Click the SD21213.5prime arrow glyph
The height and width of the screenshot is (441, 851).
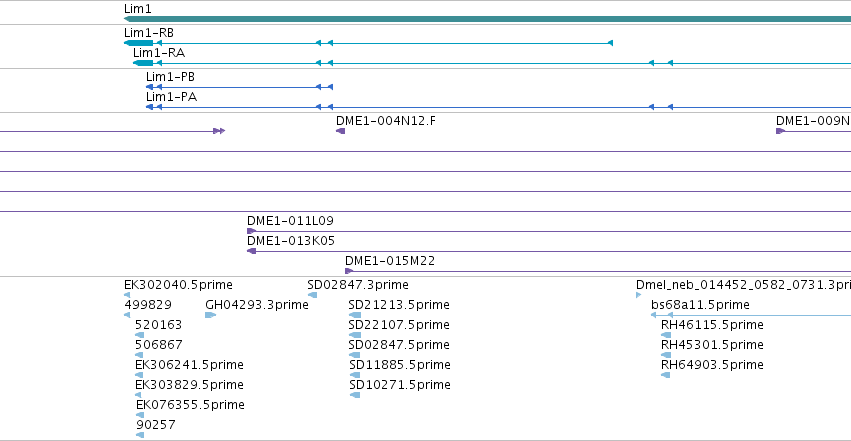pos(355,315)
